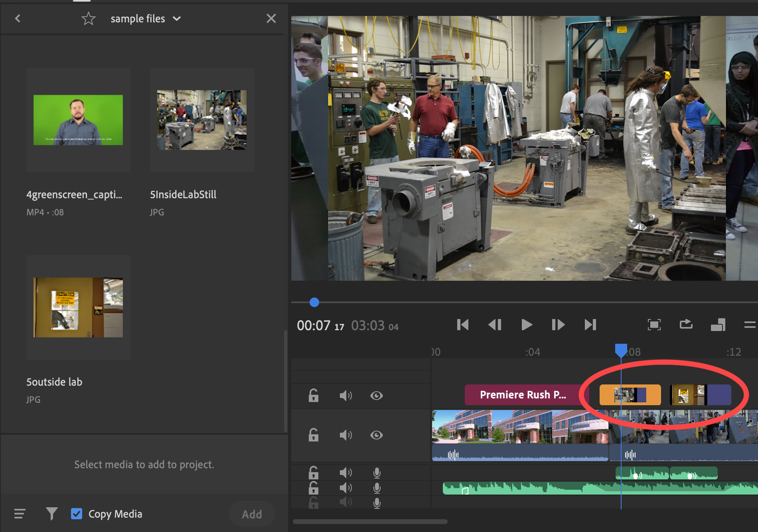
Task: Favorite the sample files folder with star
Action: click(x=88, y=18)
